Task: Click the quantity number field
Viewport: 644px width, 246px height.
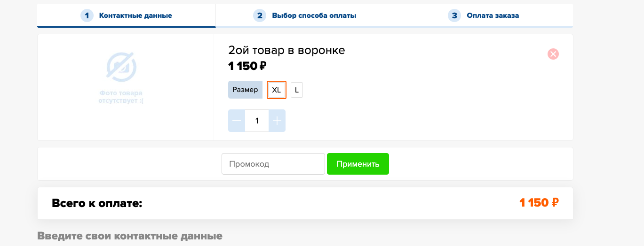Action: [257, 121]
